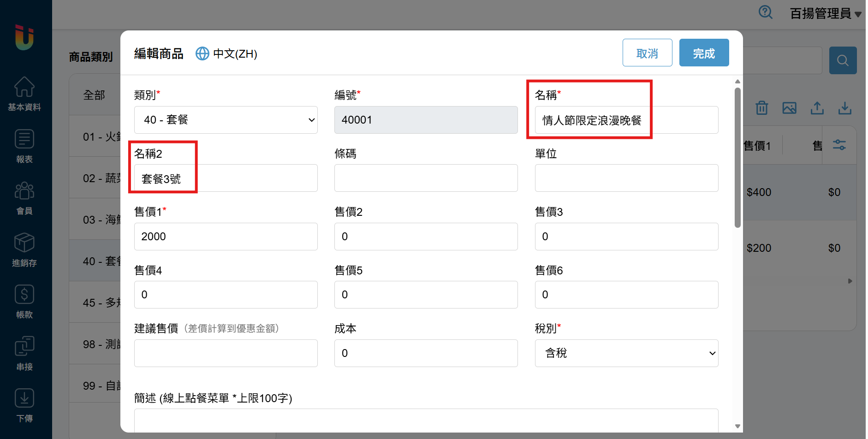Viewport: 868px width, 439px height.
Task: Click the globe language icon 中文(ZH)
Action: pyautogui.click(x=202, y=54)
